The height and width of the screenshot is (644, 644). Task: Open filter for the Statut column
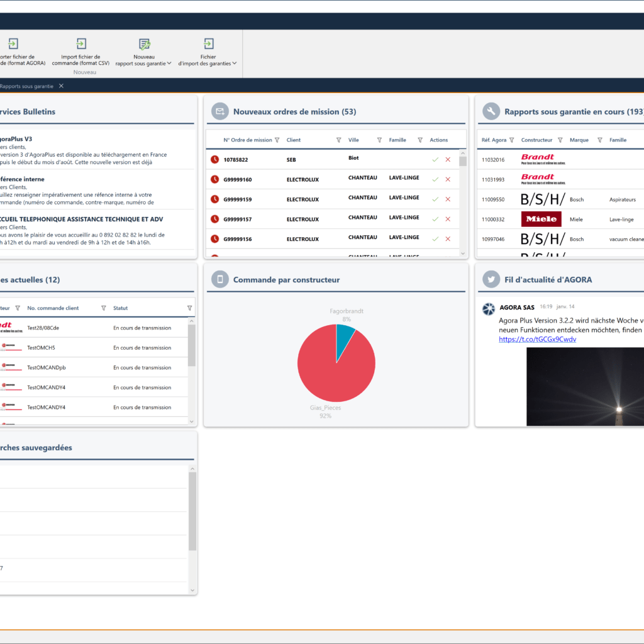189,308
